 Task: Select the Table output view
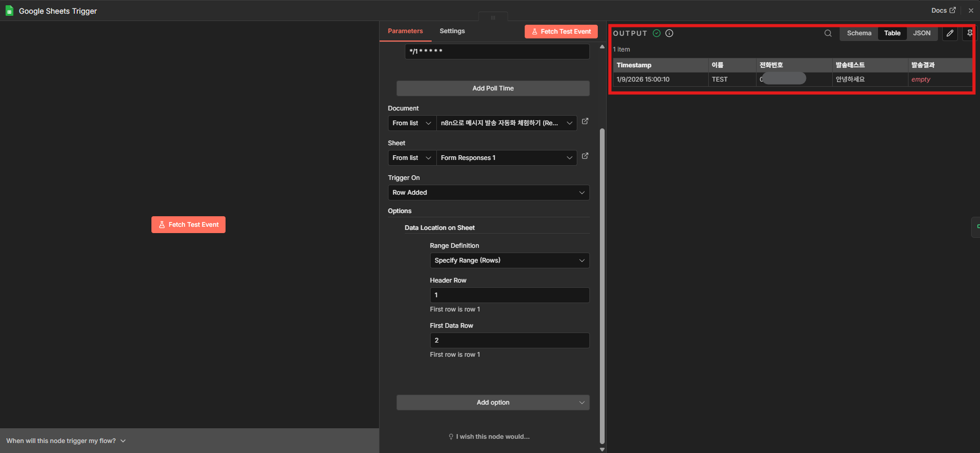[x=892, y=33]
